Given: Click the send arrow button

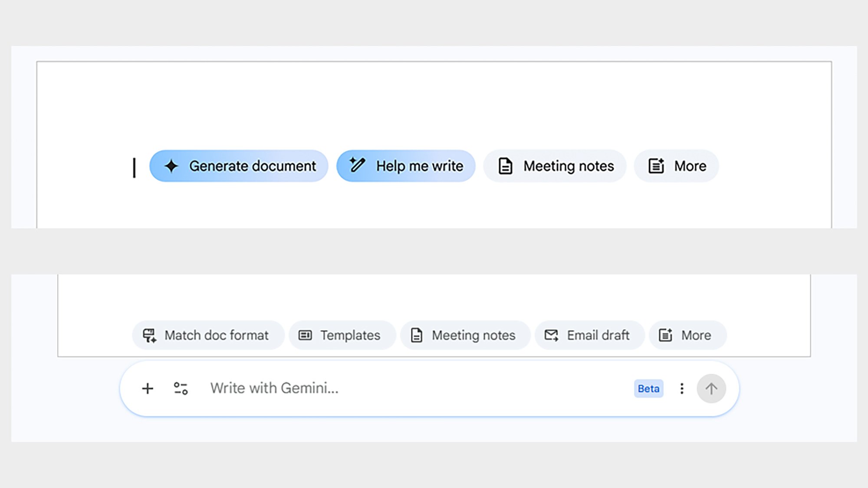Looking at the screenshot, I should (711, 388).
